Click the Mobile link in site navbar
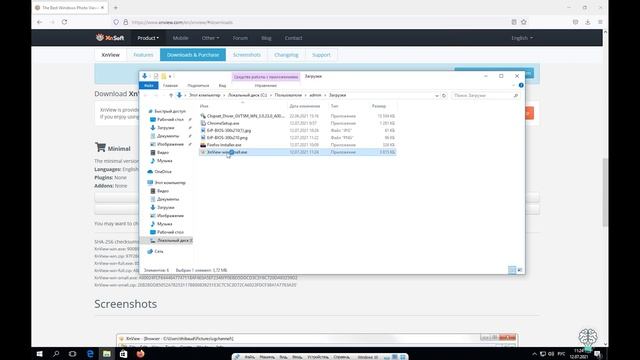Image resolution: width=640 pixels, height=360 pixels. coord(180,38)
